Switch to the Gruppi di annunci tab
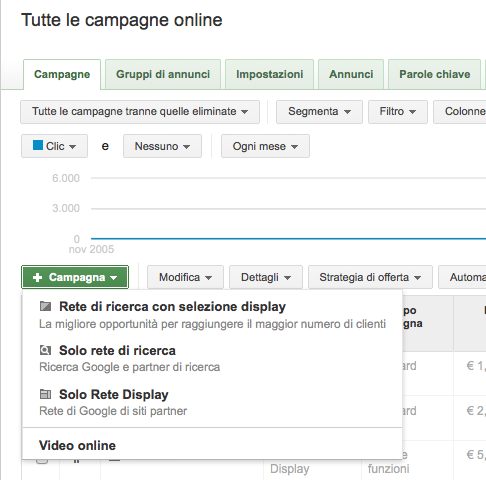Viewport: 486px width, 480px height. point(163,74)
